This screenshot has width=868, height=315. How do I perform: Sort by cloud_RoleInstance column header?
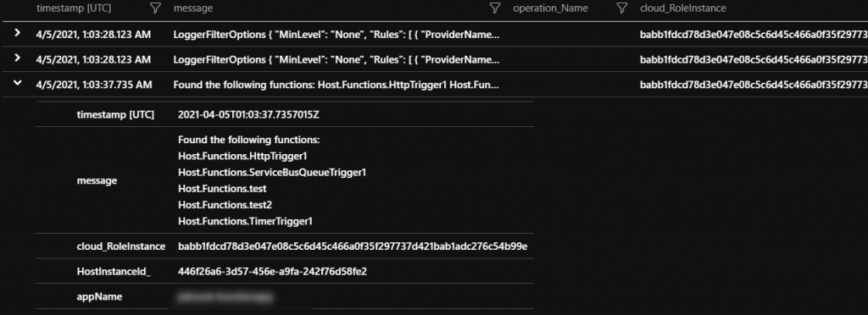coord(682,8)
